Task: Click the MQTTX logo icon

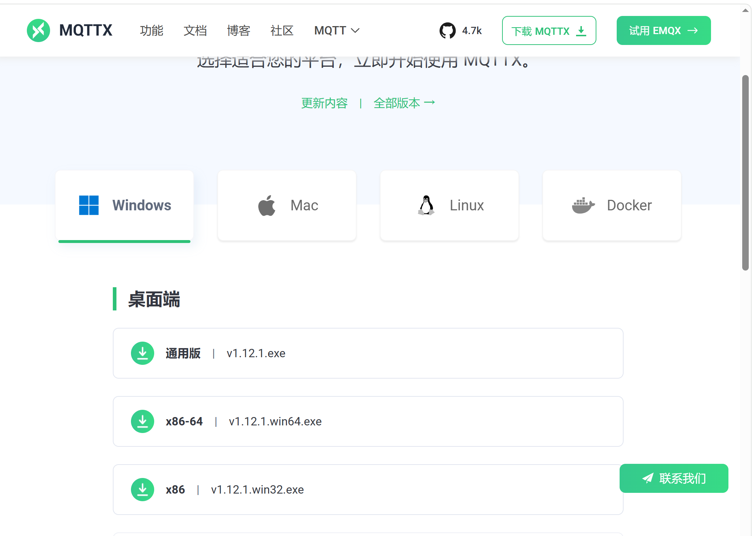Action: pos(38,30)
